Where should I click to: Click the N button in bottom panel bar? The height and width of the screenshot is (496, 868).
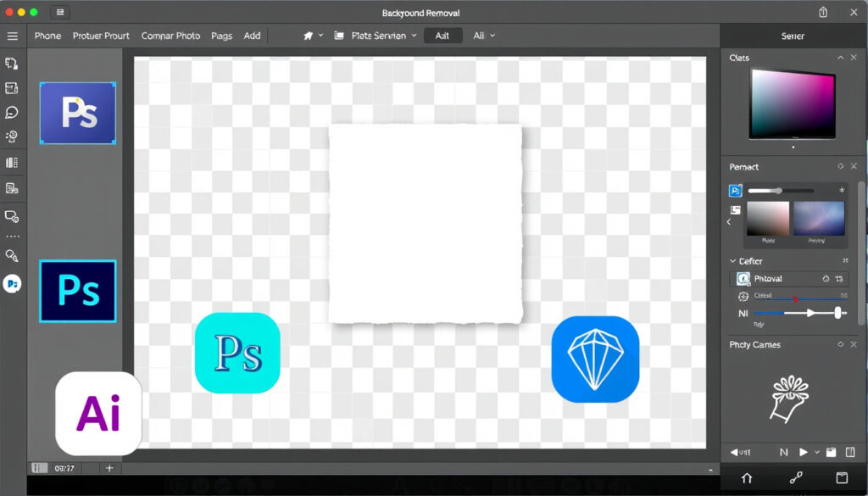(784, 452)
